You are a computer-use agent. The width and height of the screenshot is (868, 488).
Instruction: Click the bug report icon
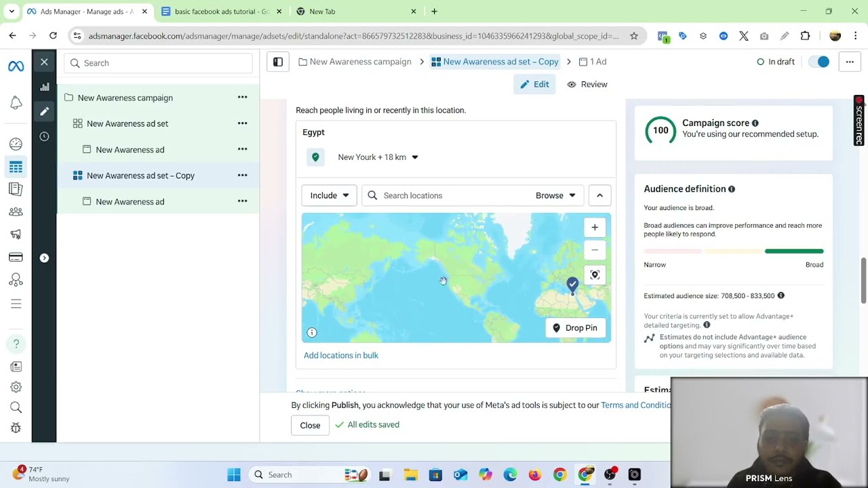pyautogui.click(x=16, y=428)
